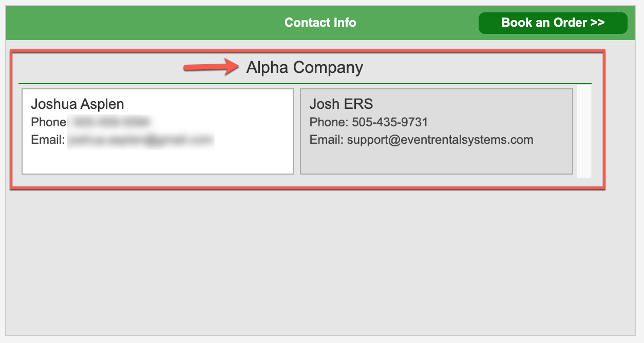Click the double chevrons on Book an Order
Image resolution: width=644 pixels, height=343 pixels.
[597, 23]
